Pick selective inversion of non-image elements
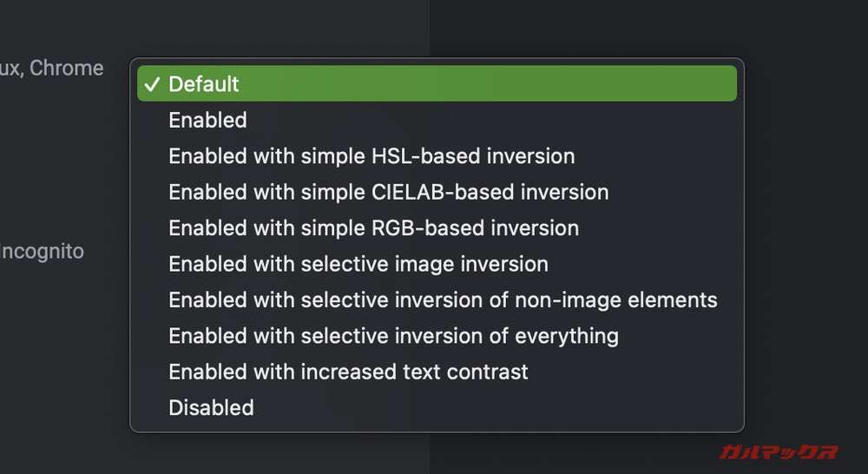Screen dimensions: 868x474 pos(443,300)
